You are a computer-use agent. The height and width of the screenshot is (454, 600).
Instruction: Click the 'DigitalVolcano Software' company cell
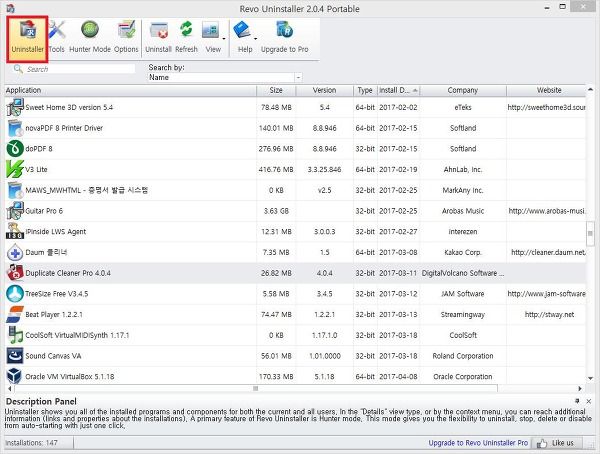[x=463, y=273]
